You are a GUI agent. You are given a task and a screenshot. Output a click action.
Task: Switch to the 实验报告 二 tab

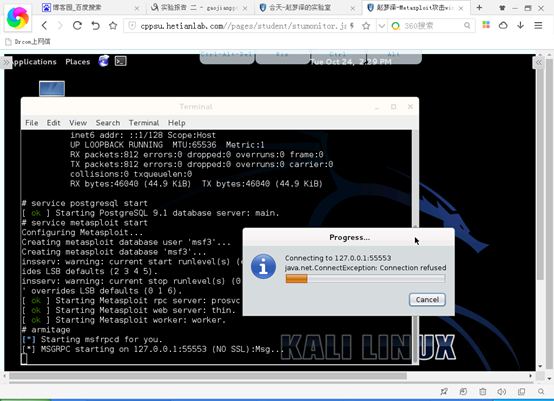[199, 7]
